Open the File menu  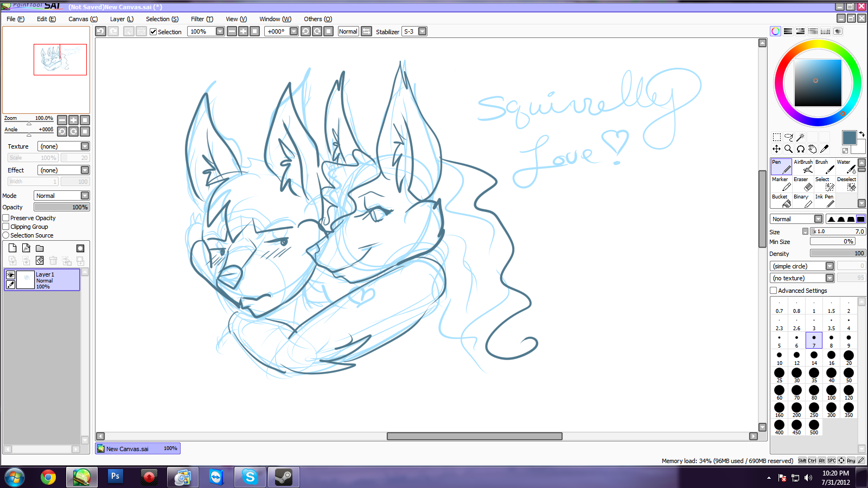[x=15, y=19]
